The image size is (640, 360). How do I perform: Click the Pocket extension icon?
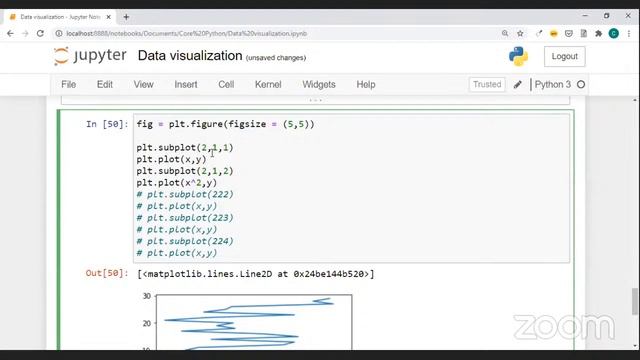569,33
